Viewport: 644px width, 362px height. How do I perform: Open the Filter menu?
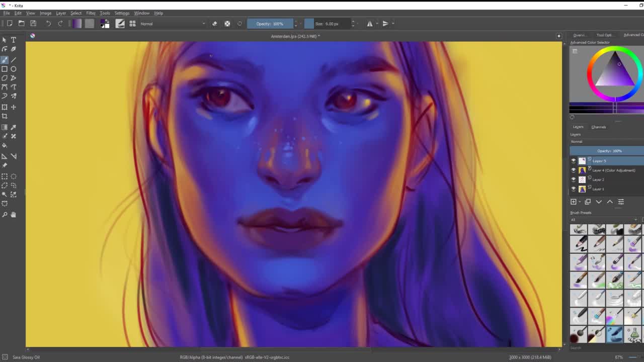click(x=91, y=13)
